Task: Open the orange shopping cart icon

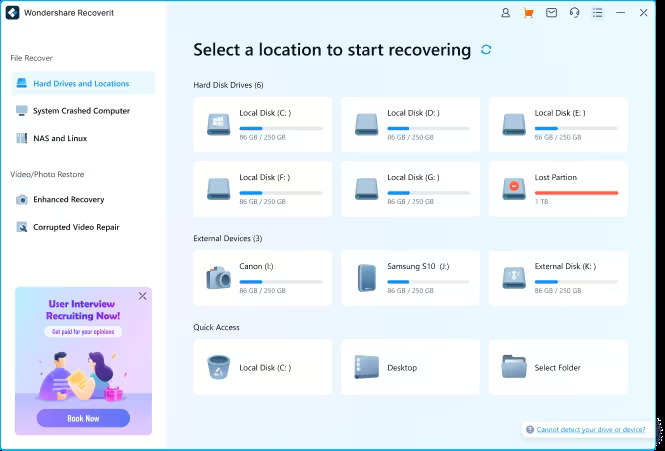Action: pos(528,13)
